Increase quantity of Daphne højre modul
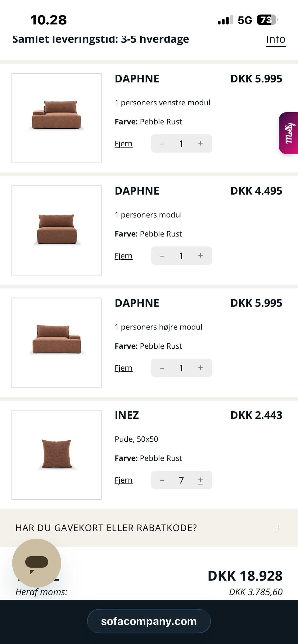Viewport: 298px width, 644px height. tap(201, 368)
